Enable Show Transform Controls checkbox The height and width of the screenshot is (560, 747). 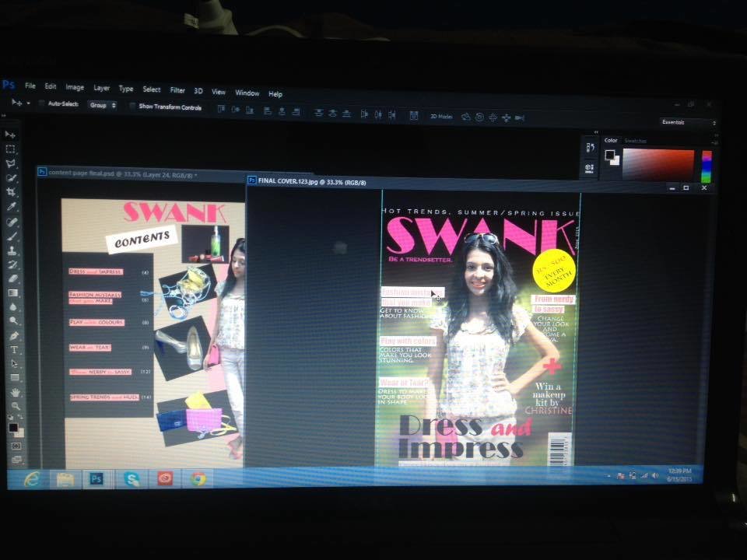[x=132, y=107]
